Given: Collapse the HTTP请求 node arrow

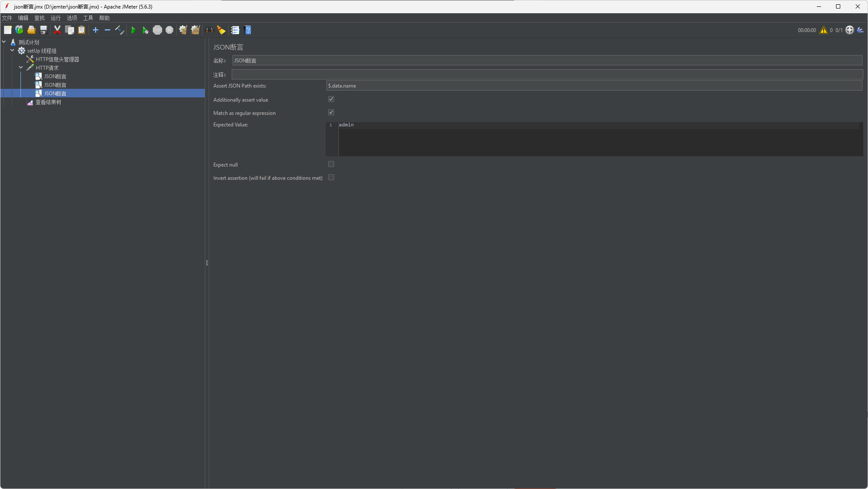Looking at the screenshot, I should [x=21, y=67].
